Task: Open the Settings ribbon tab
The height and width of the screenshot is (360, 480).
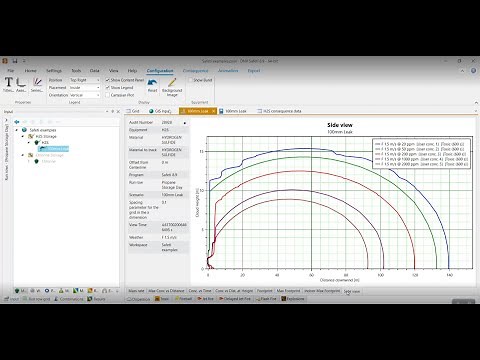Action: [x=54, y=71]
